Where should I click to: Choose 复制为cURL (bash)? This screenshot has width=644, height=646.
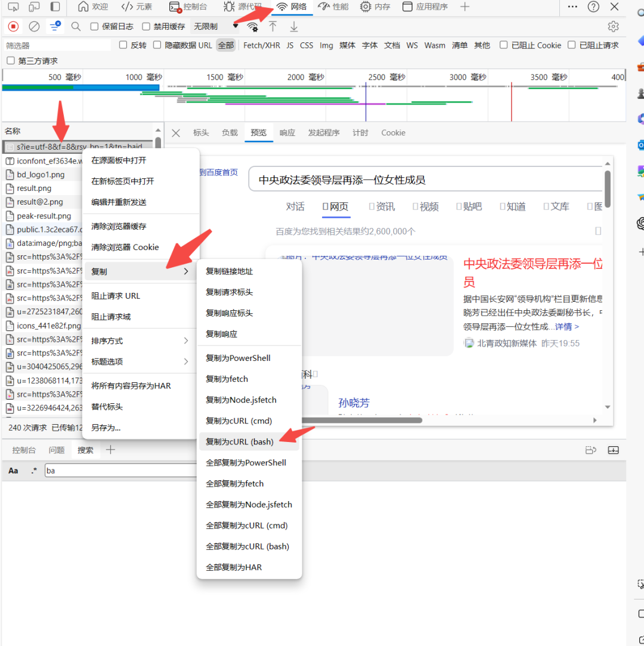249,441
